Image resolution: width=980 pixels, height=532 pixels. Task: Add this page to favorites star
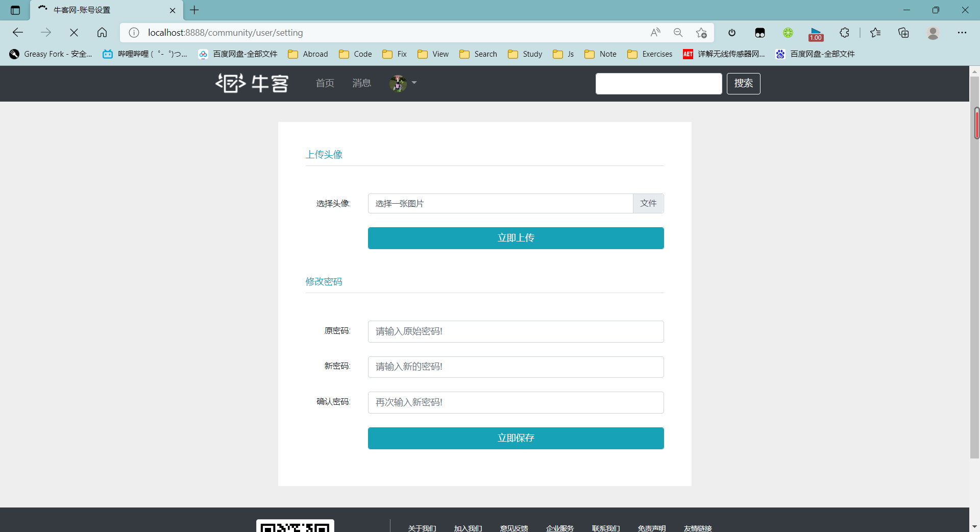click(x=701, y=33)
